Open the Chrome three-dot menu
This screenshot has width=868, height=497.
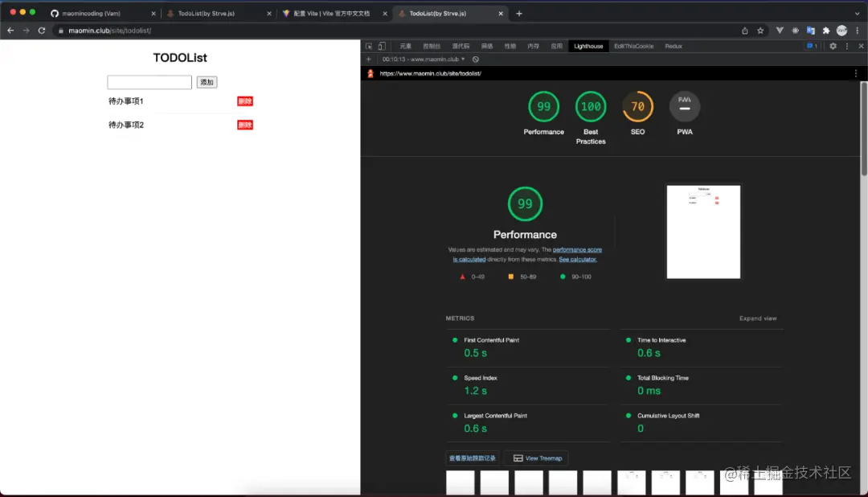[858, 31]
